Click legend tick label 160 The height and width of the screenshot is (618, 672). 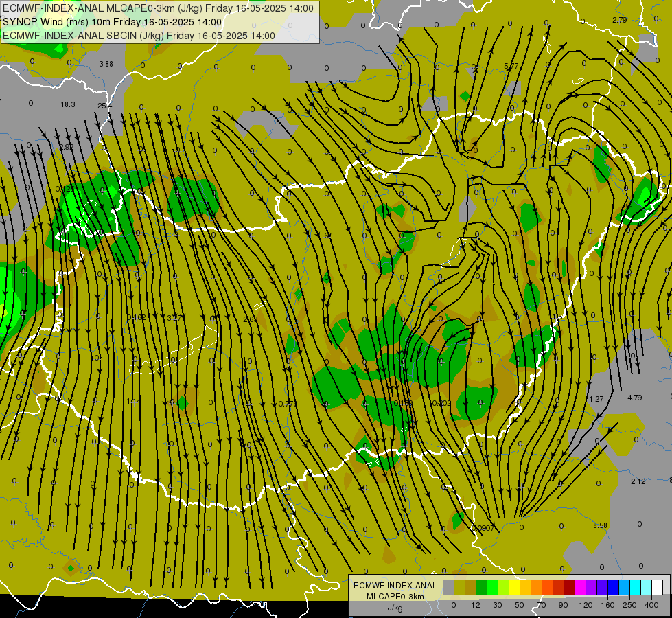[607, 605]
